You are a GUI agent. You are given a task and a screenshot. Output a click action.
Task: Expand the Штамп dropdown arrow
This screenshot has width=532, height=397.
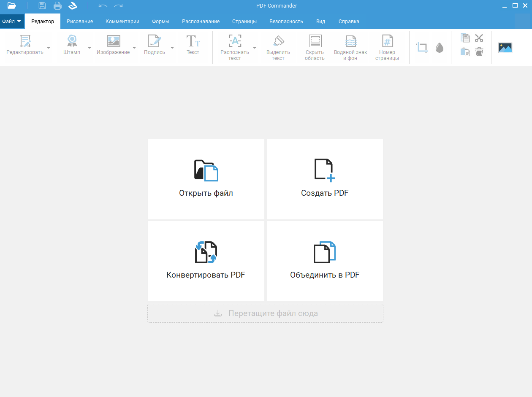click(90, 48)
